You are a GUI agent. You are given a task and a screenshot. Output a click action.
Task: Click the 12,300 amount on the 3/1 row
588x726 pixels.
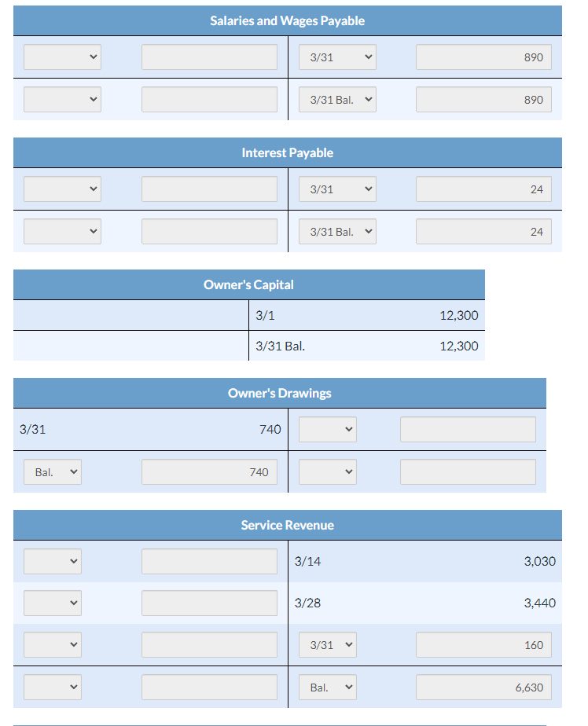tap(459, 315)
